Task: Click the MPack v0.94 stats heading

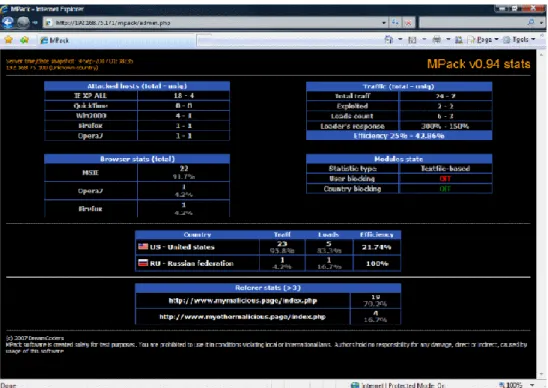Action: click(x=478, y=64)
